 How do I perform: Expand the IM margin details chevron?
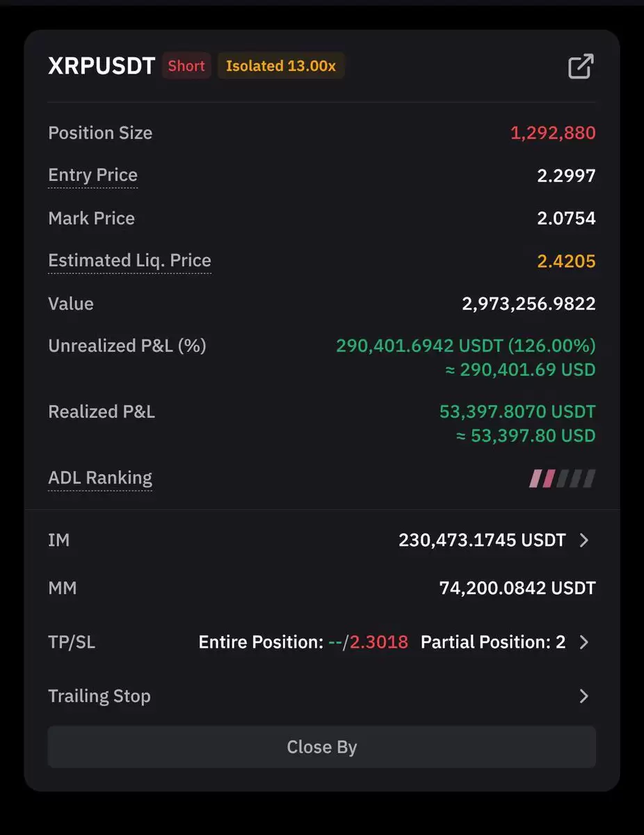click(584, 540)
